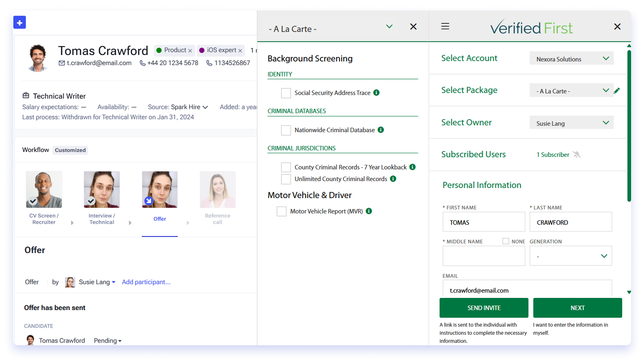Check Nationwide Criminal Database
Screen dimensions: 644x363
[286, 130]
